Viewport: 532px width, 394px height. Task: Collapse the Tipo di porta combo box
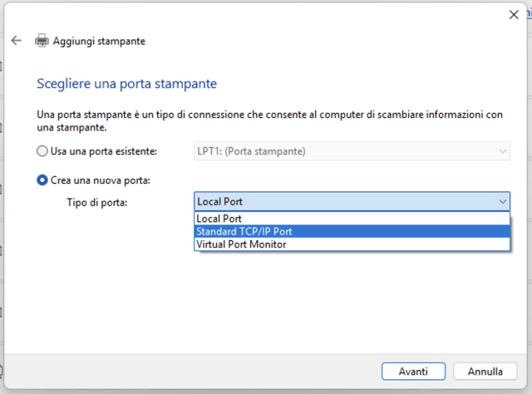click(x=352, y=202)
